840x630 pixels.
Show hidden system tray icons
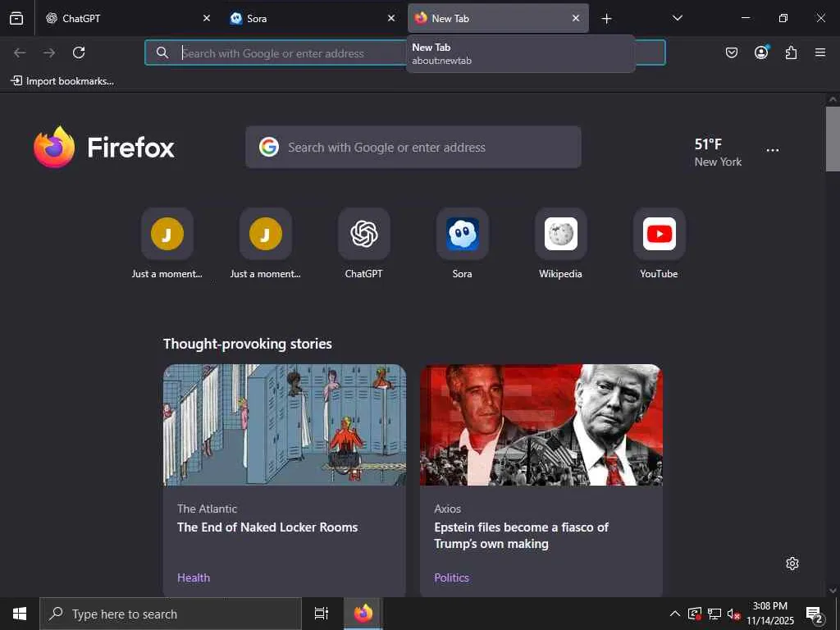675,614
